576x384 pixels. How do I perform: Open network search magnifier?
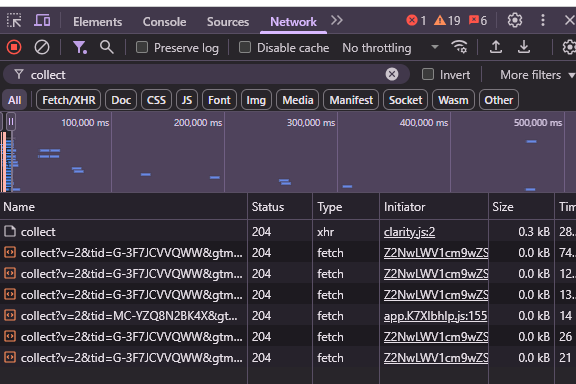pyautogui.click(x=107, y=47)
